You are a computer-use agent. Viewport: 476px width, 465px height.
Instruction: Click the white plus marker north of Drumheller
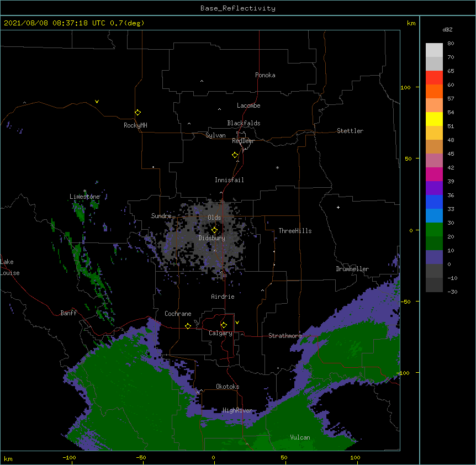coord(338,207)
